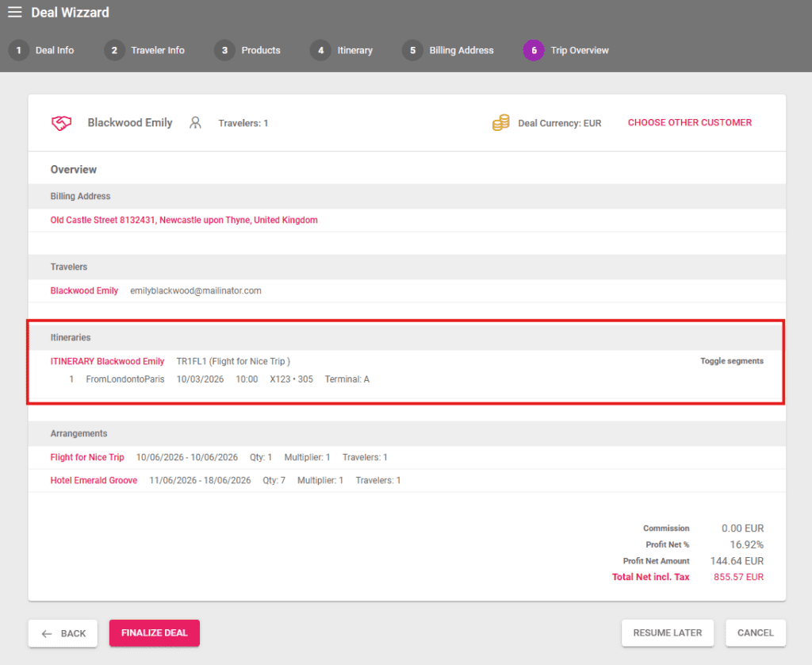The image size is (812, 665).
Task: Open the hamburger navigation menu
Action: [x=15, y=13]
